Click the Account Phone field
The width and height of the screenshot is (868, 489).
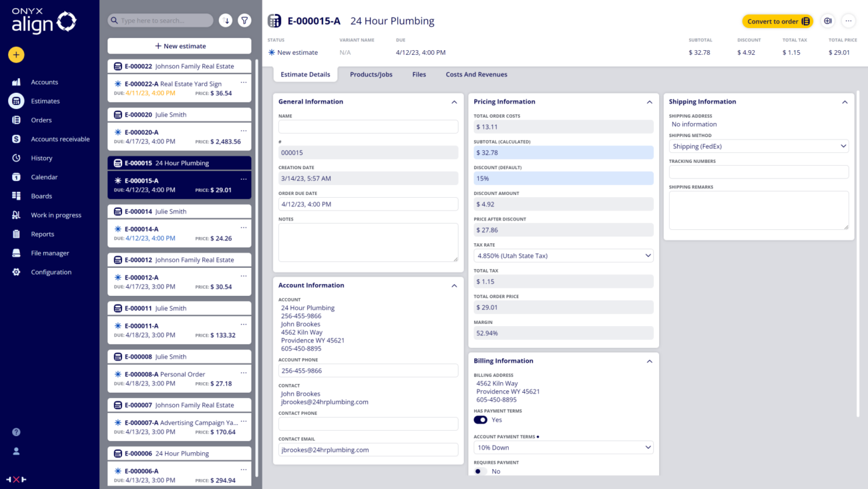coord(369,371)
